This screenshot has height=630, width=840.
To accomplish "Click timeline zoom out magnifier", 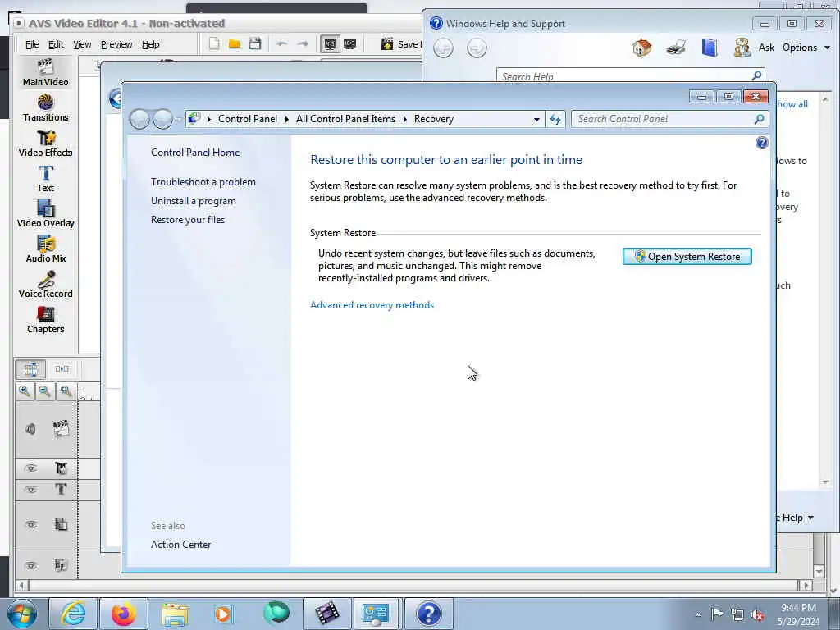I will point(45,391).
